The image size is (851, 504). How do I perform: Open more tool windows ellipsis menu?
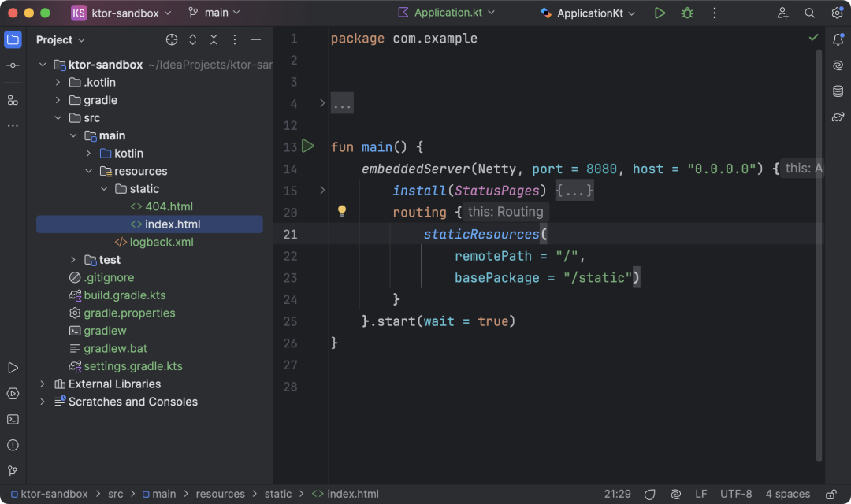pyautogui.click(x=13, y=126)
